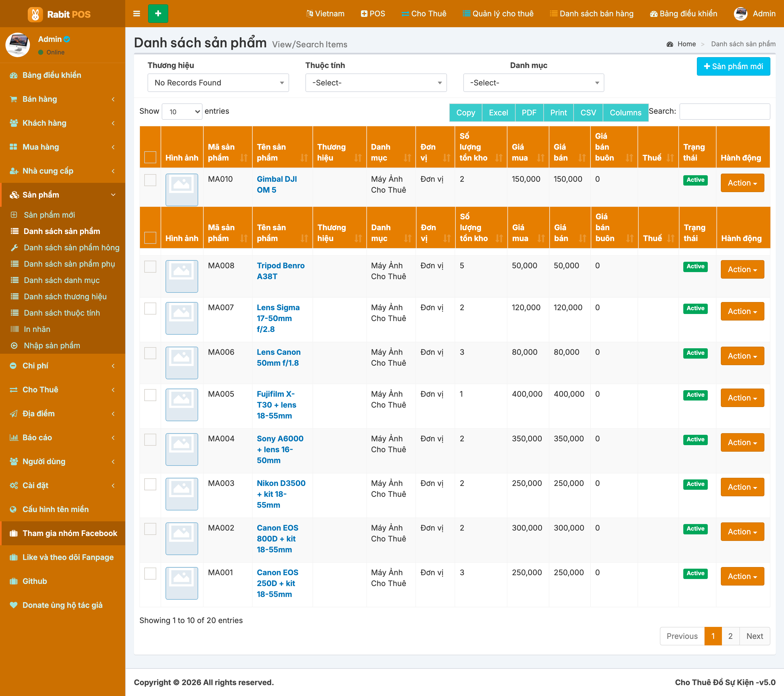Screen dimensions: 784x696
Task: Click the wrench icon for Danh sách sản phẩm hỏng
Action: click(14, 248)
